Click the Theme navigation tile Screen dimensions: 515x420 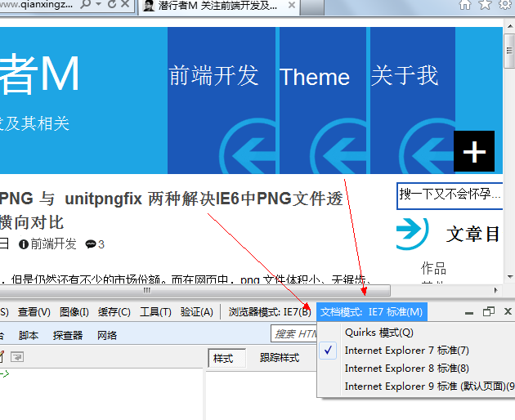tap(323, 101)
